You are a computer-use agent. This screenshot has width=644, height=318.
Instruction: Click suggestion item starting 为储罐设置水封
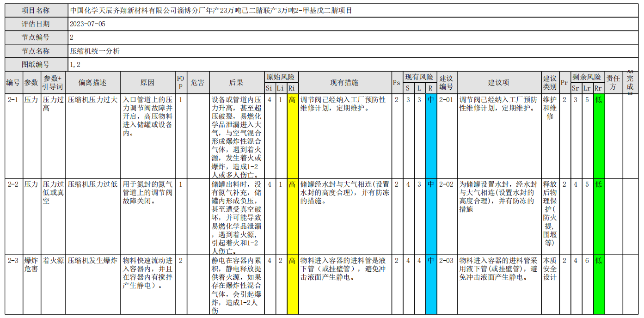pyautogui.click(x=499, y=215)
